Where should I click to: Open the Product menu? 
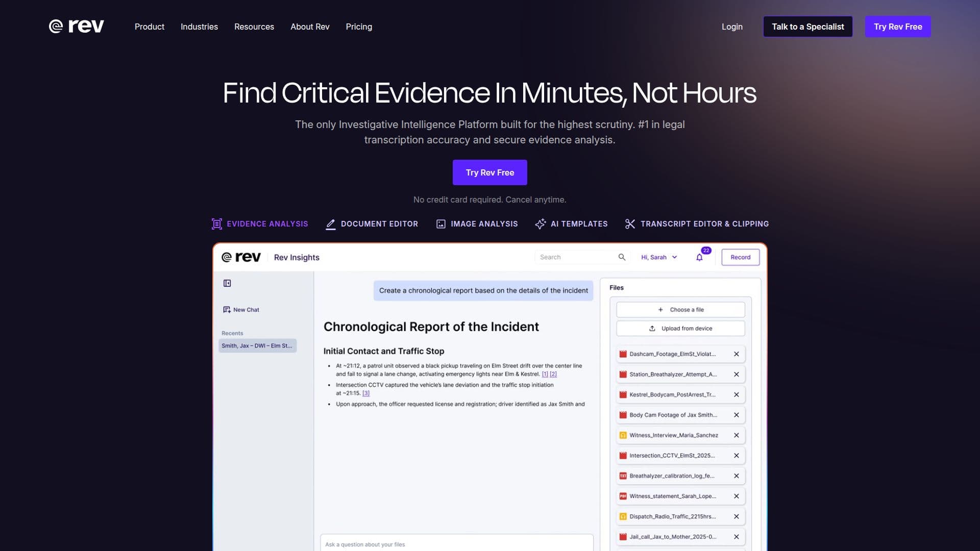pos(150,27)
